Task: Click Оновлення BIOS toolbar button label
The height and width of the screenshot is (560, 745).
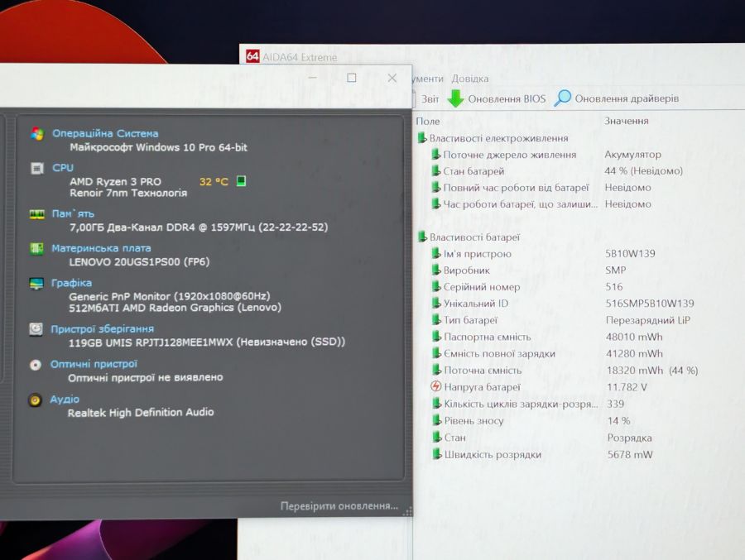Action: point(507,98)
